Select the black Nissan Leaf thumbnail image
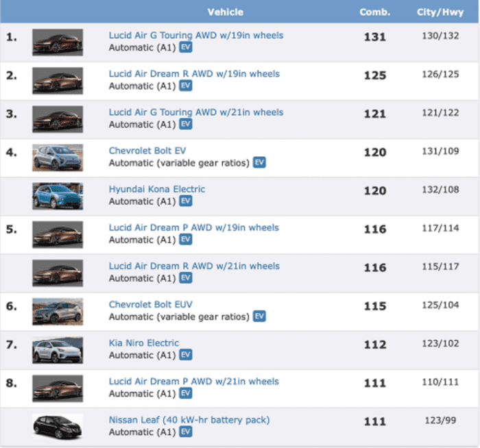Image resolution: width=480 pixels, height=448 pixels. (58, 427)
